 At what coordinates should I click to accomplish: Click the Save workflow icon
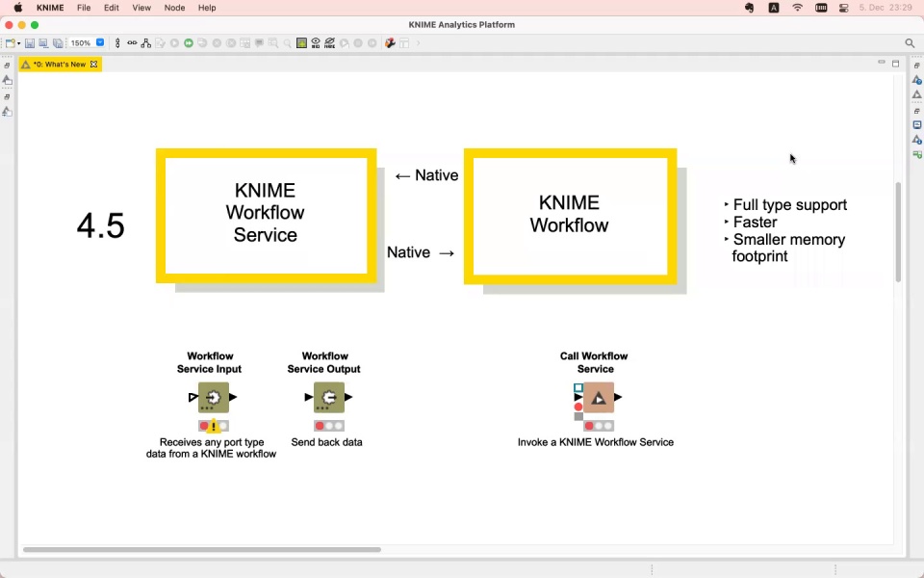click(30, 43)
